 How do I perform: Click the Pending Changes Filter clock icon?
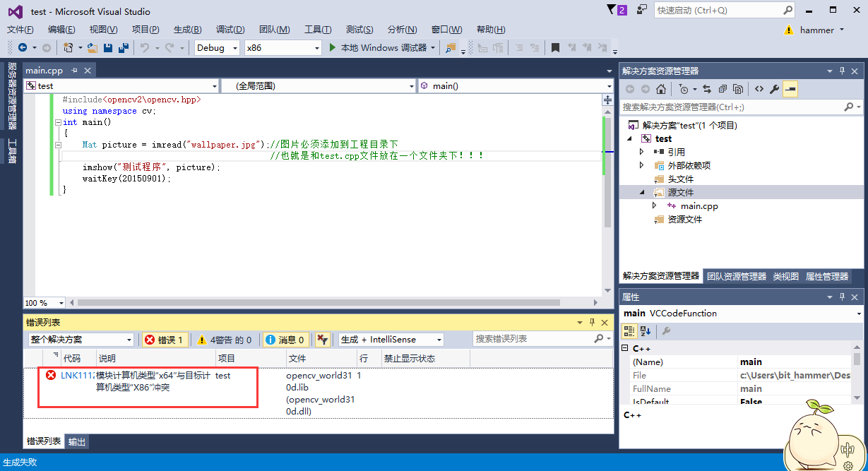tap(683, 89)
